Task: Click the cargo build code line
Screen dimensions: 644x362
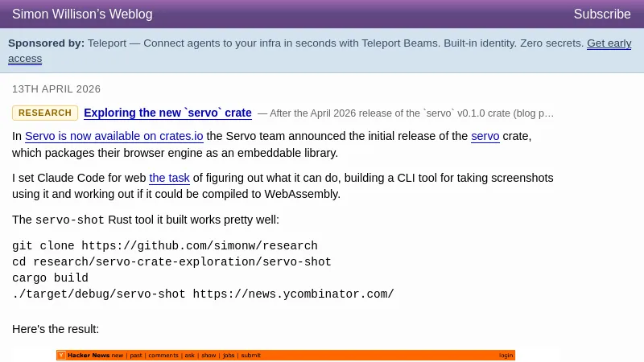Action: tap(50, 278)
